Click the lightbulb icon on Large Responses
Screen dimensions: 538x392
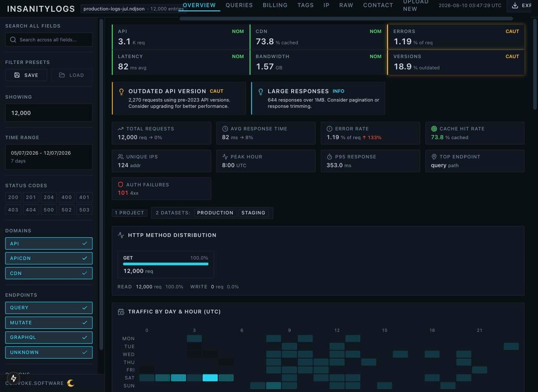coord(261,92)
